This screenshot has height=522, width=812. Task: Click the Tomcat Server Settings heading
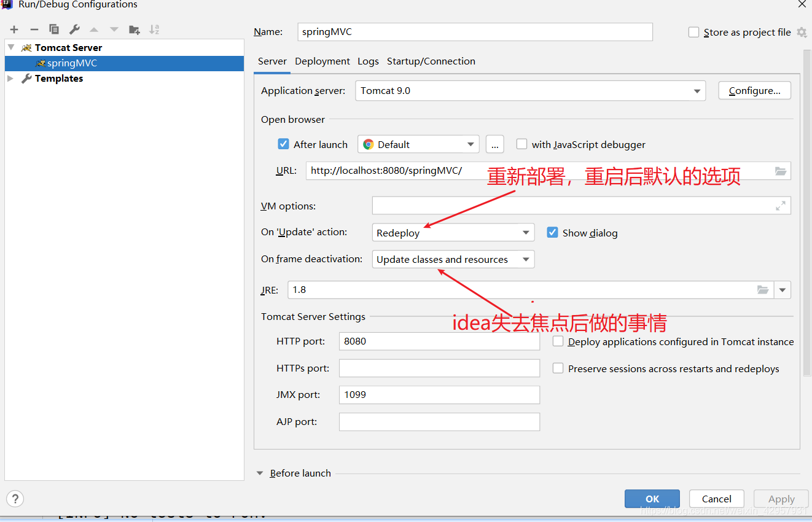coord(313,317)
